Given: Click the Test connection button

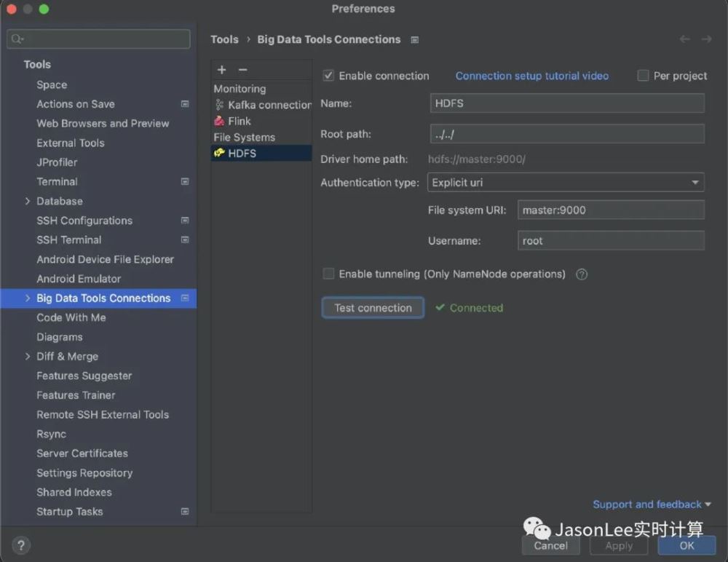Looking at the screenshot, I should coord(373,308).
